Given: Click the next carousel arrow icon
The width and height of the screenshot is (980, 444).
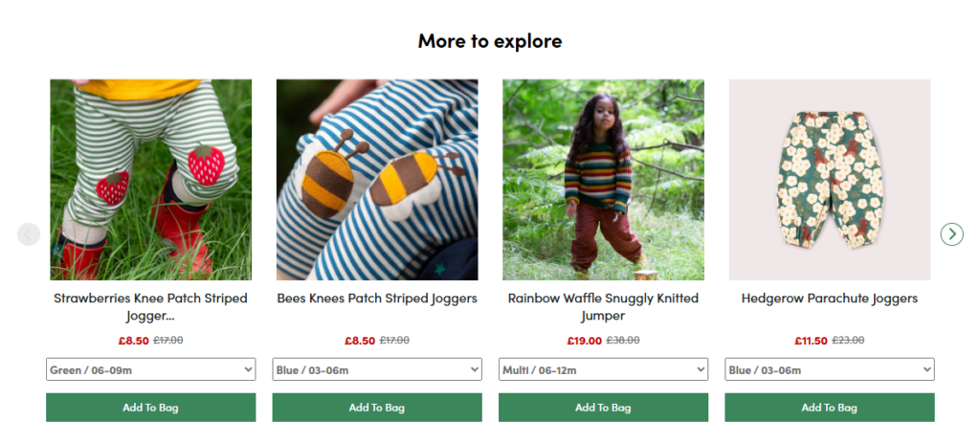Looking at the screenshot, I should (951, 233).
